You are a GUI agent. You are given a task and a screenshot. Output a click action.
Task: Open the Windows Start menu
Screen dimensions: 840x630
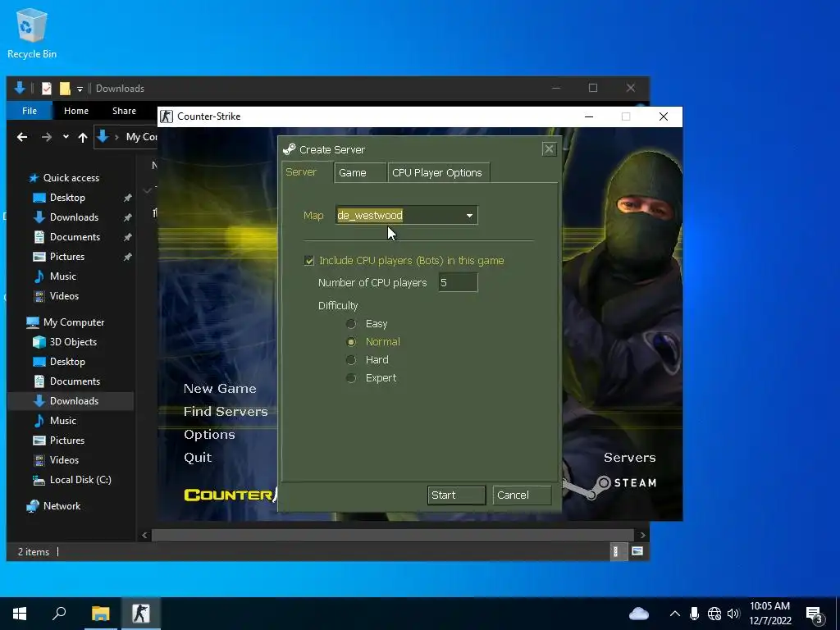pyautogui.click(x=20, y=614)
